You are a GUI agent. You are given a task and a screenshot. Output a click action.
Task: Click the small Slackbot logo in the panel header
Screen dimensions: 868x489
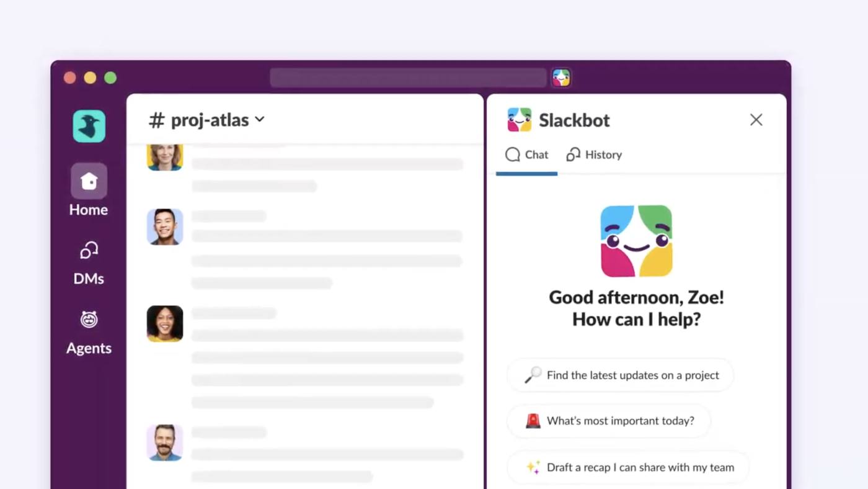pyautogui.click(x=519, y=120)
